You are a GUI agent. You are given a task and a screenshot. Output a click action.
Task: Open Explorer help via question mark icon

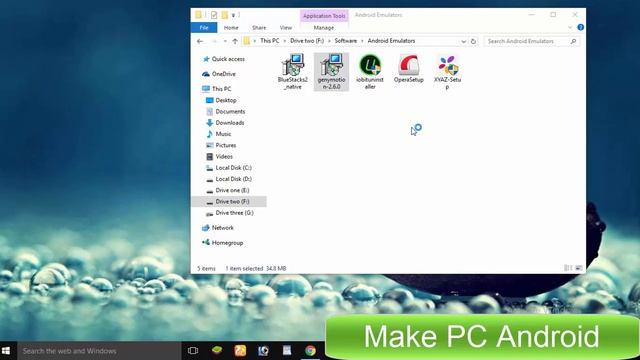pyautogui.click(x=580, y=27)
